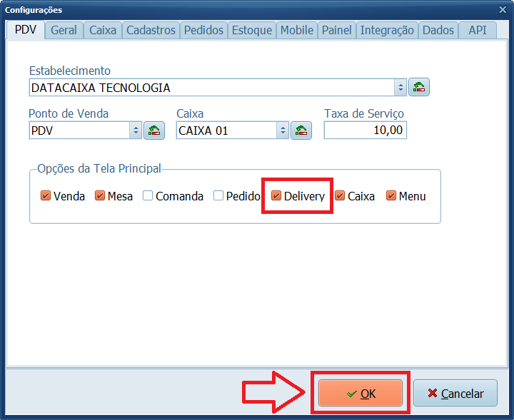Click the register icon beside Ponto de Venda
514x420 pixels.
(x=154, y=130)
